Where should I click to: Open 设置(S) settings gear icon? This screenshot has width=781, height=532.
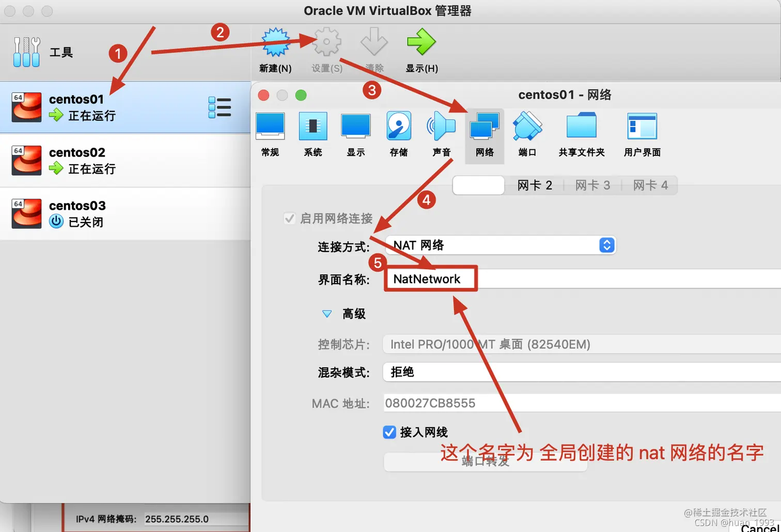pyautogui.click(x=327, y=42)
